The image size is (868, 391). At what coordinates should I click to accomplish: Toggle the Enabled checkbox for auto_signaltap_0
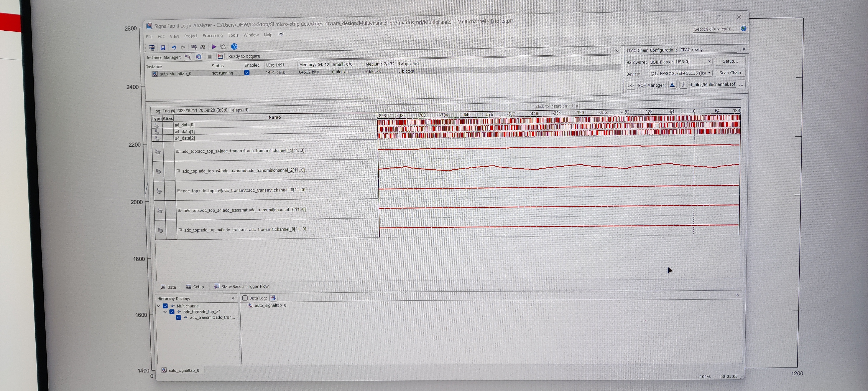pos(247,73)
